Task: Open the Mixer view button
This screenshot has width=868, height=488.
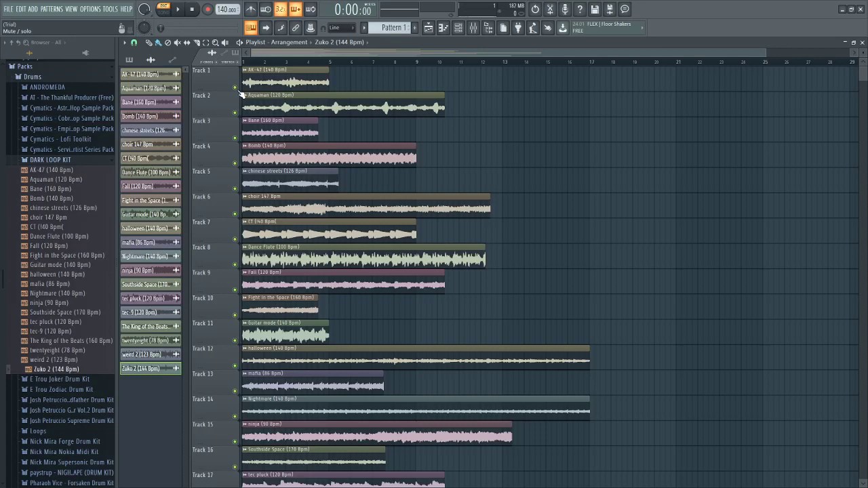Action: (473, 28)
